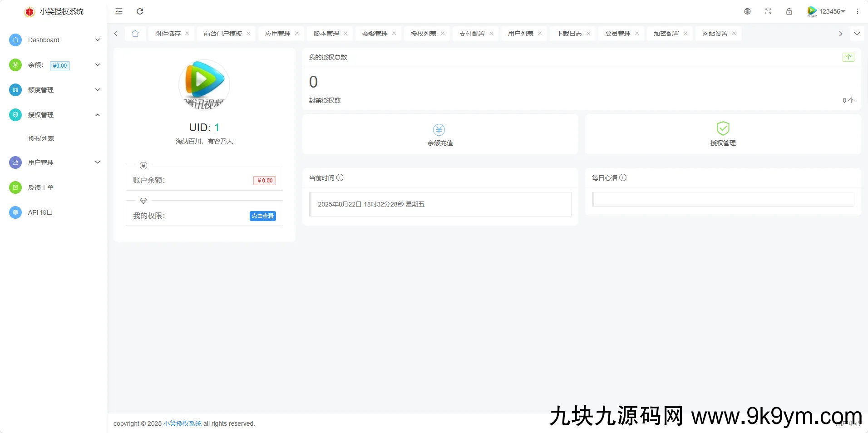The width and height of the screenshot is (868, 433).
Task: Switch to the 支付配置 tab
Action: point(472,34)
